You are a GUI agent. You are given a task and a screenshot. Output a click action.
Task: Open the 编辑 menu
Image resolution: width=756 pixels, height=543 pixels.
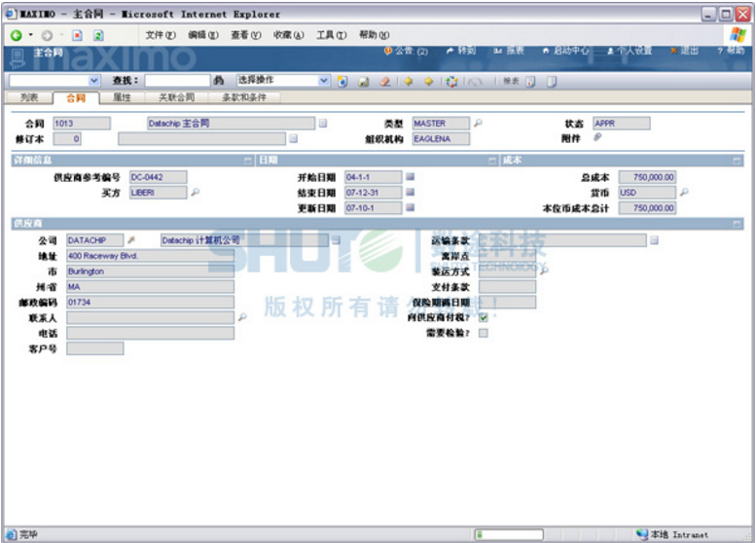click(x=203, y=35)
